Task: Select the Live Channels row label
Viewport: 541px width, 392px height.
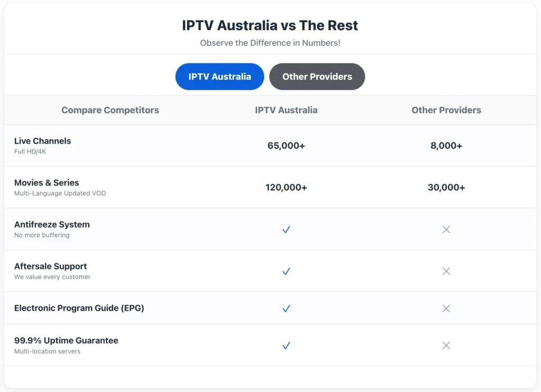Action: [x=42, y=141]
